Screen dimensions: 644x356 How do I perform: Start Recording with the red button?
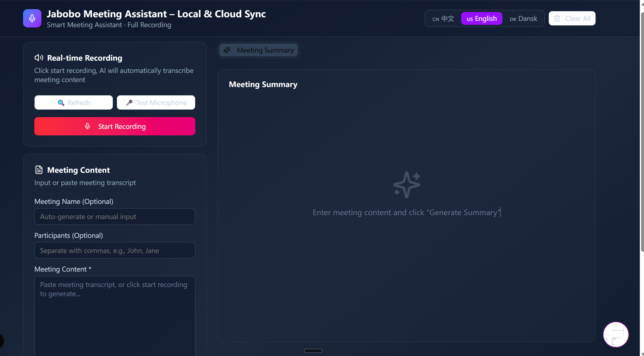click(x=115, y=126)
